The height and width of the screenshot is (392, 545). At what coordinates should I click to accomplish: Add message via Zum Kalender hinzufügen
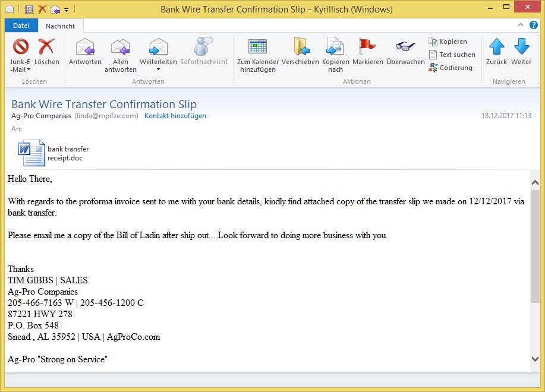click(257, 55)
